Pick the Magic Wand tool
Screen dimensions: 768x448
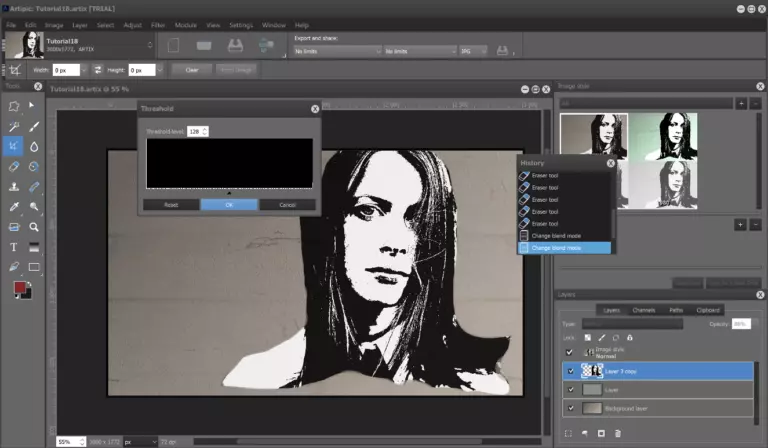click(14, 127)
